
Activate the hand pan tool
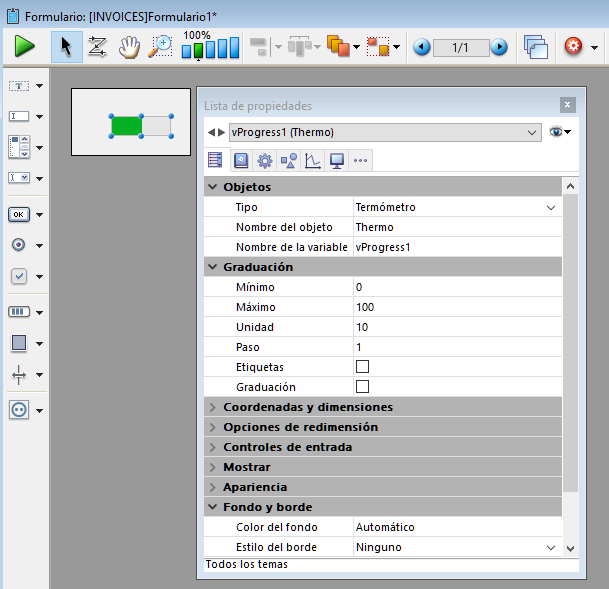[x=129, y=46]
